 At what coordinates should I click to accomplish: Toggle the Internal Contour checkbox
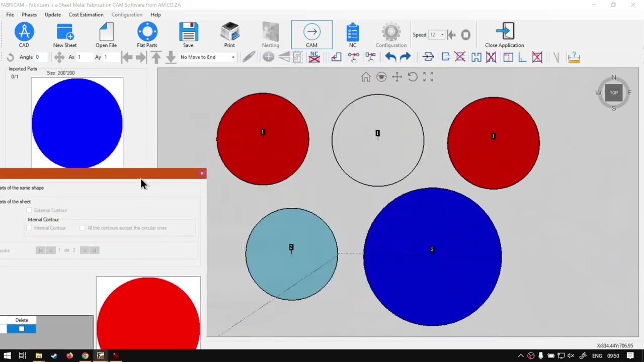click(29, 228)
